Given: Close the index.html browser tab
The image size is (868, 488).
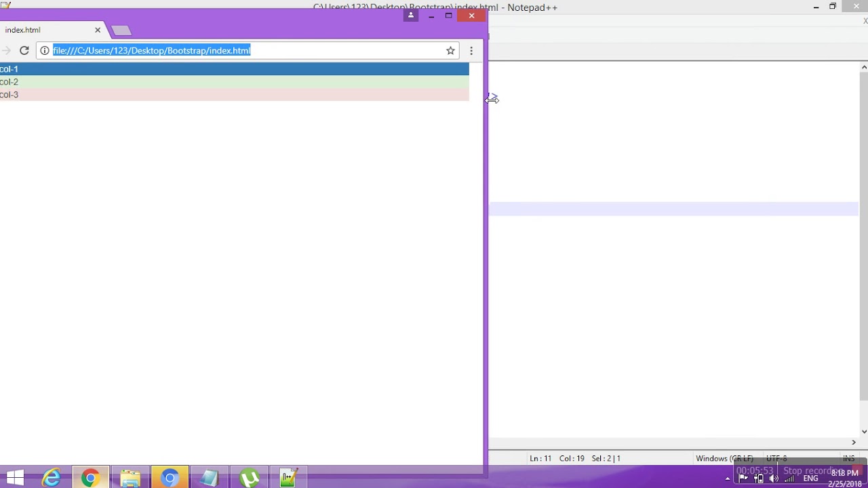Looking at the screenshot, I should [98, 30].
